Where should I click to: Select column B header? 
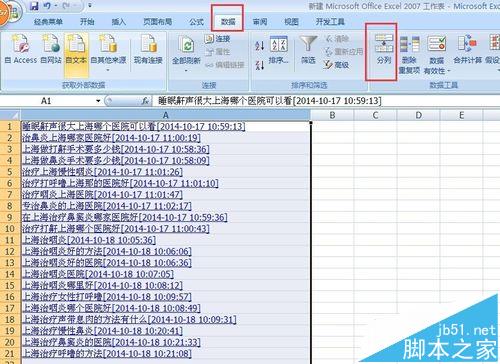pos(332,115)
